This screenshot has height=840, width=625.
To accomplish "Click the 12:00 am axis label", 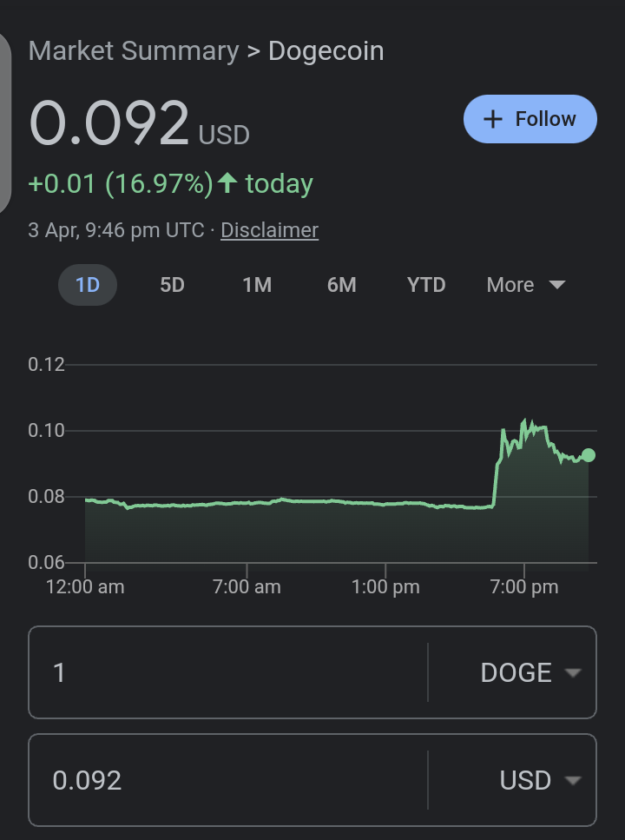I will (85, 587).
